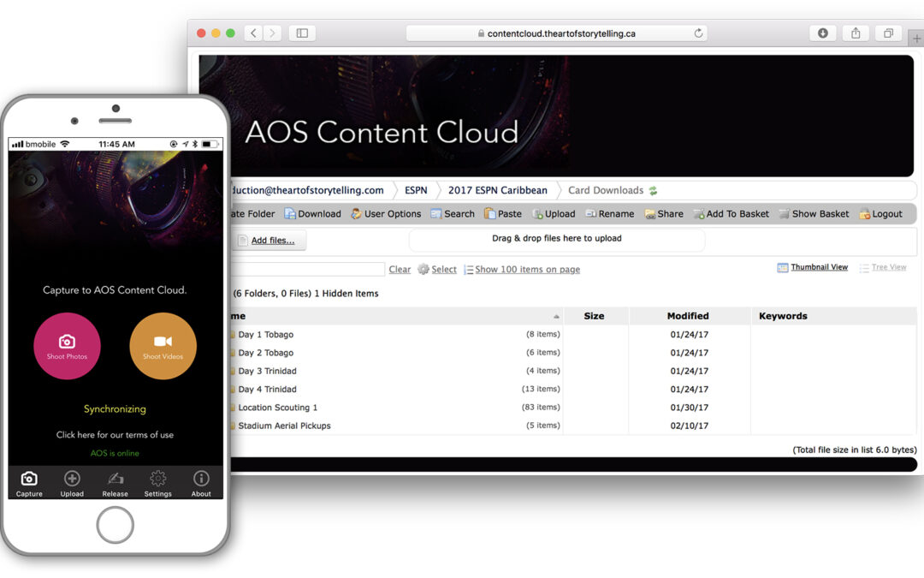Open Upload tab in phone app
The width and height of the screenshot is (924, 578).
click(x=72, y=484)
